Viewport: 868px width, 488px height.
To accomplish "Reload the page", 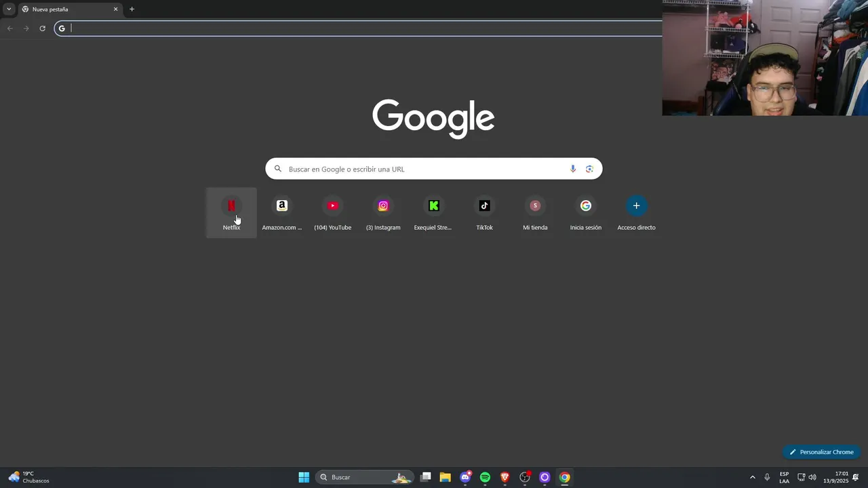I will coord(42,28).
